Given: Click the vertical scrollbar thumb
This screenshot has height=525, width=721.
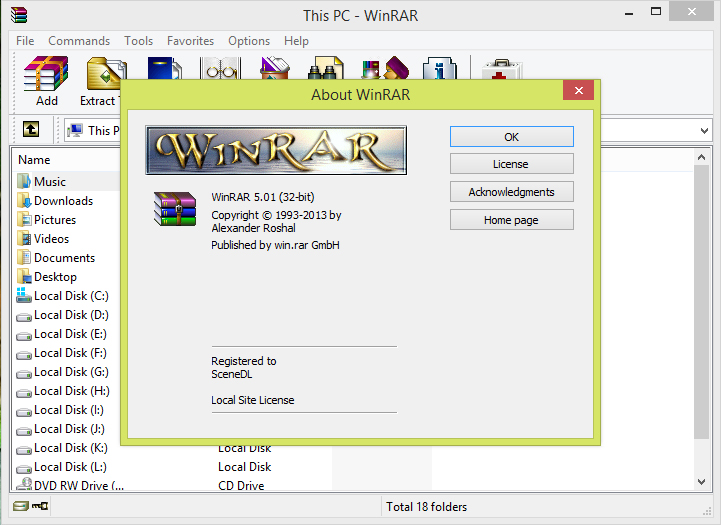Looking at the screenshot, I should point(701,302).
